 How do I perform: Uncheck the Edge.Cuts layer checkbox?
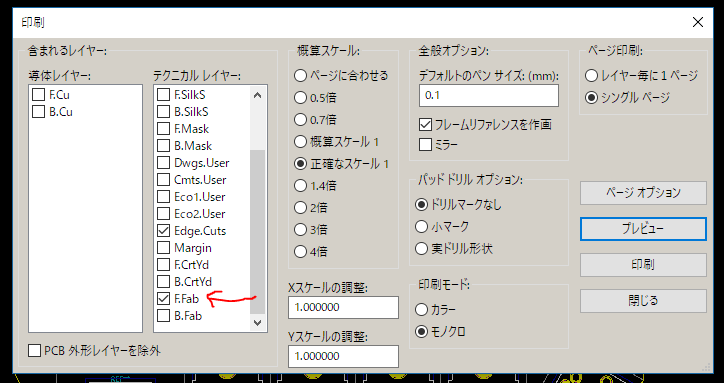[163, 231]
